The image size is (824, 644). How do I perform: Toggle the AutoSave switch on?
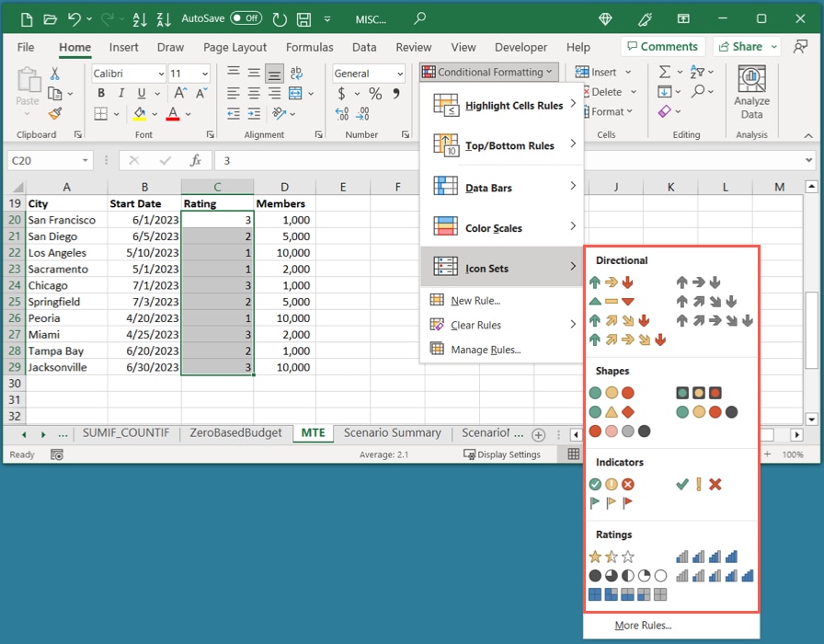(x=245, y=18)
